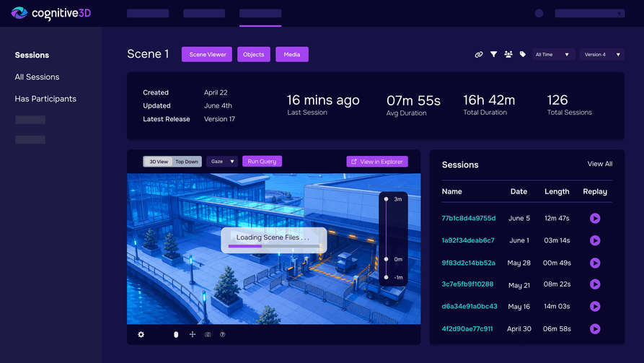Click the Loading Scene Files progress bar

click(274, 246)
